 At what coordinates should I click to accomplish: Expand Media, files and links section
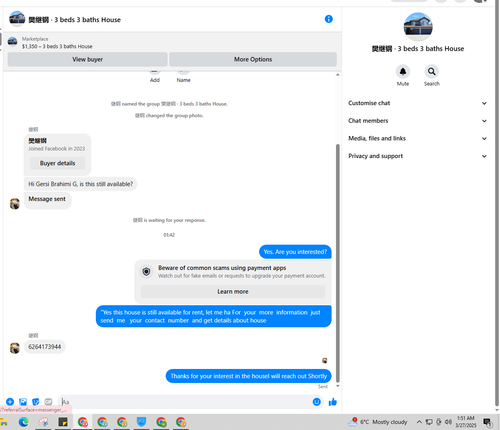[x=417, y=138]
